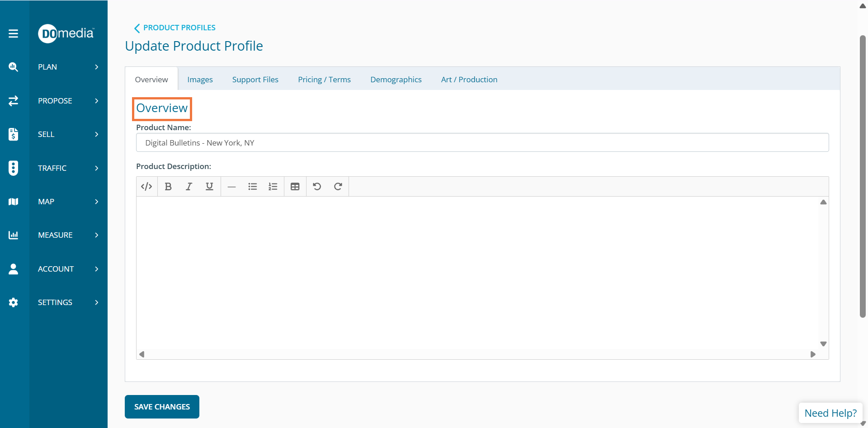The height and width of the screenshot is (428, 868).
Task: Expand the SELL sidebar menu
Action: pyautogui.click(x=68, y=134)
